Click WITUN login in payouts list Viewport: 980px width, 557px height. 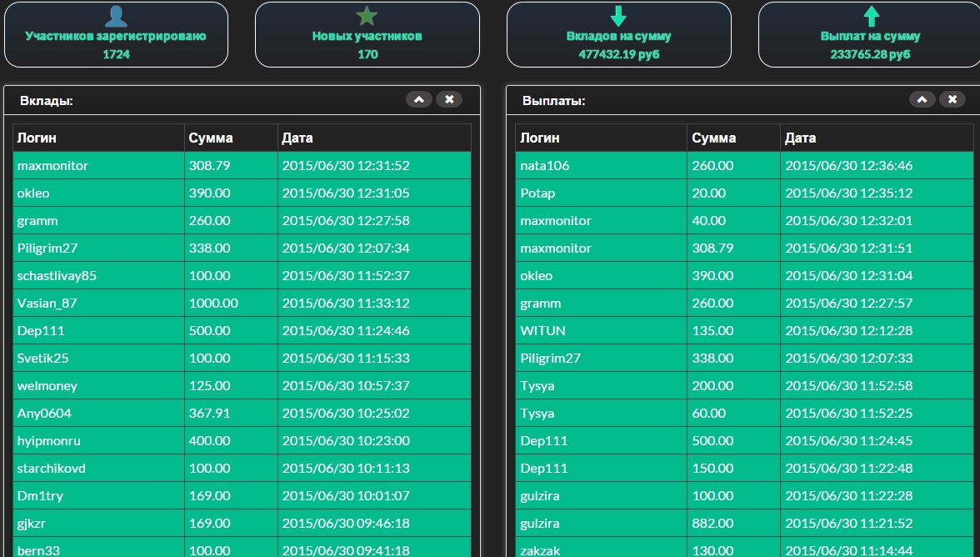point(542,330)
